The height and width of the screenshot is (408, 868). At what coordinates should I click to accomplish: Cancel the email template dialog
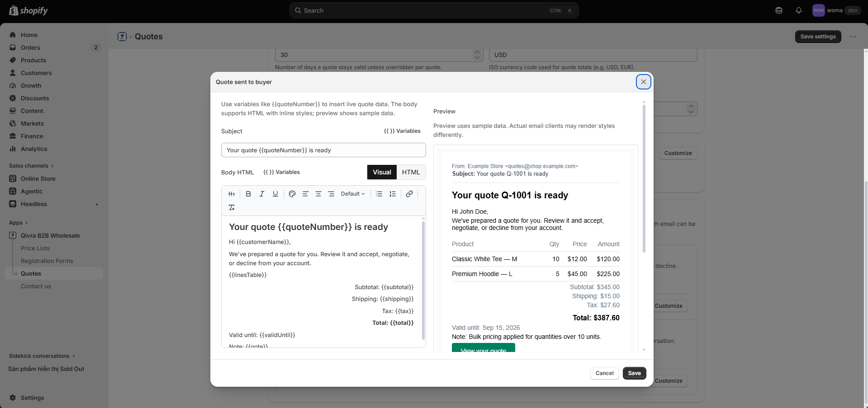point(604,373)
